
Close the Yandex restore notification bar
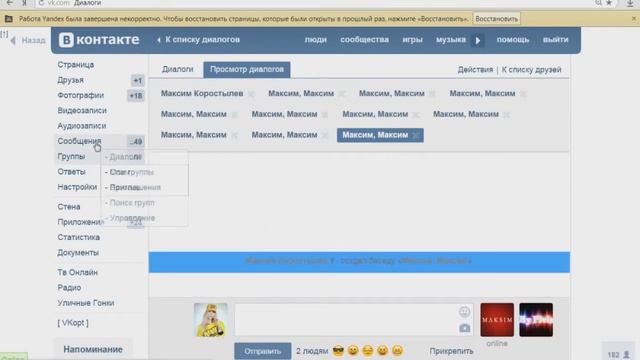tap(634, 18)
